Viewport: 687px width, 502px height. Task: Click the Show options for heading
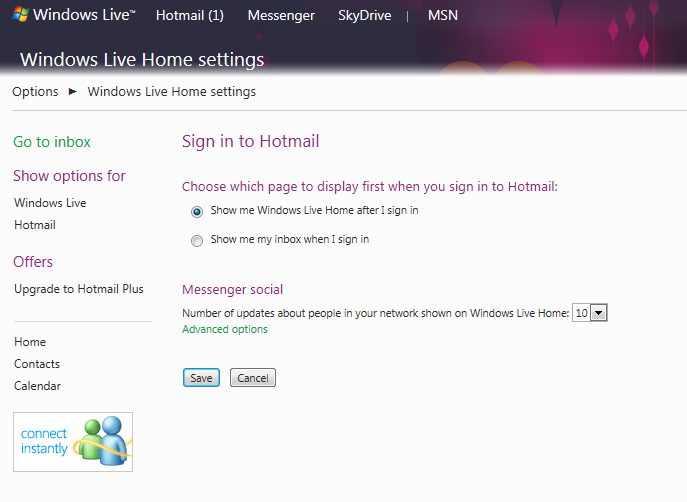(x=69, y=176)
